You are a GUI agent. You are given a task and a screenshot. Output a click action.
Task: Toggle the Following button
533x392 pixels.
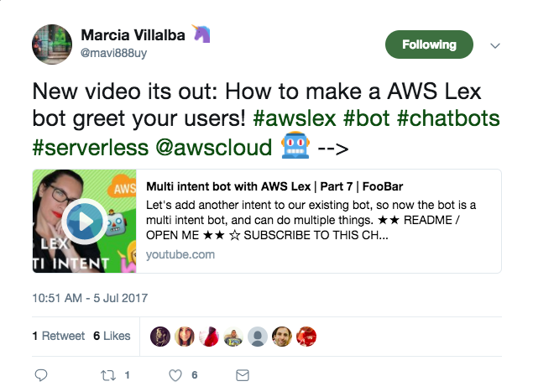point(429,44)
